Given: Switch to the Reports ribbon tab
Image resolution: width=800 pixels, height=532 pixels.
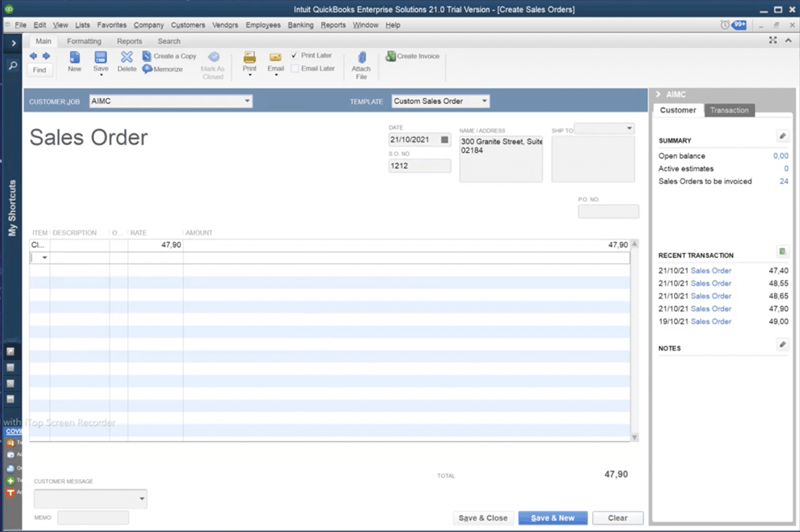Looking at the screenshot, I should (x=129, y=41).
